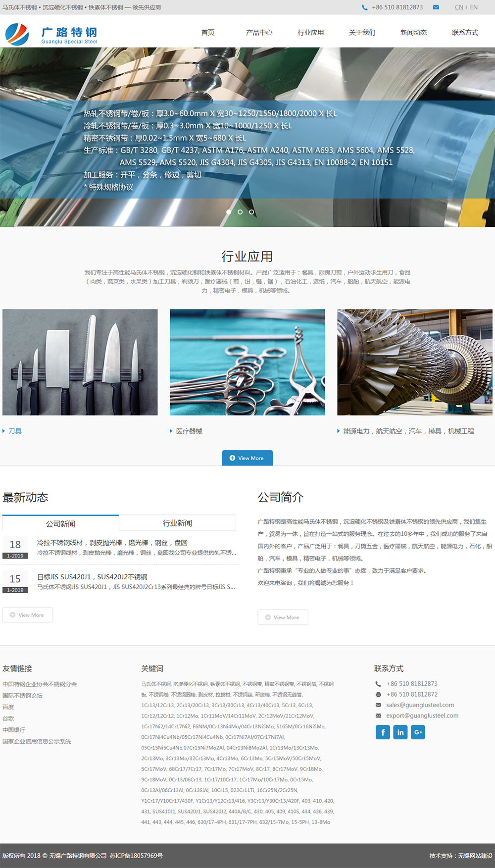
Task: Select the second carousel slide dot
Action: pyautogui.click(x=240, y=212)
